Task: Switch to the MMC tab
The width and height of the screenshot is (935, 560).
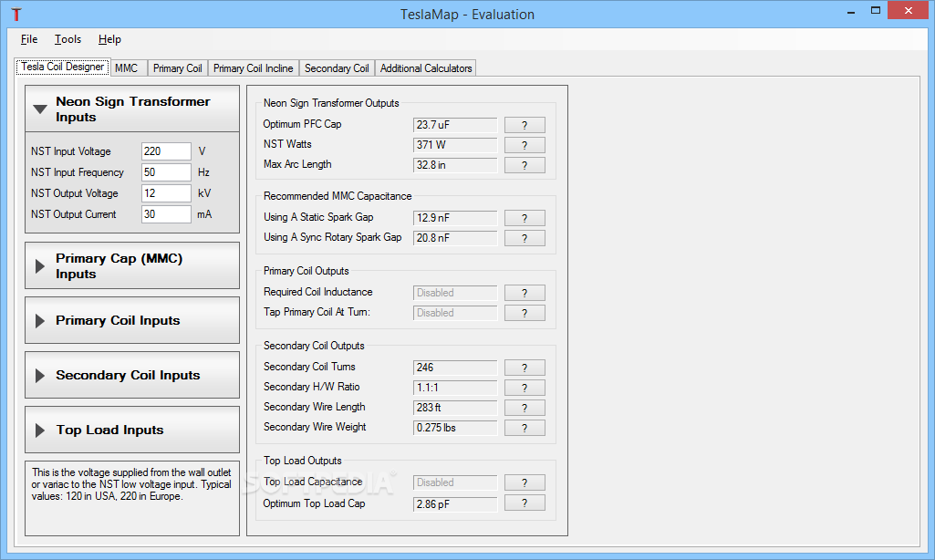Action: point(128,68)
